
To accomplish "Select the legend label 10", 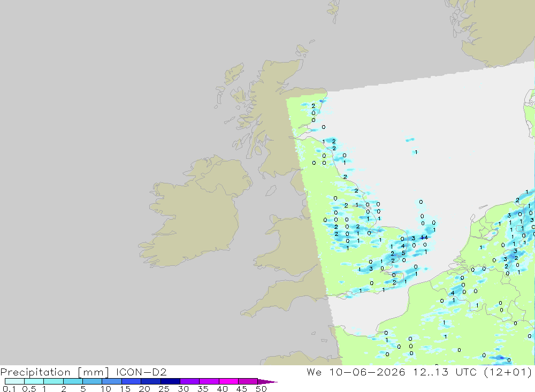I will pyautogui.click(x=105, y=389).
